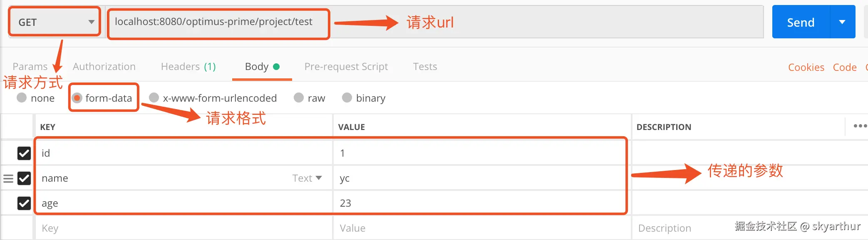Click the three-dots column options icon

click(x=860, y=126)
